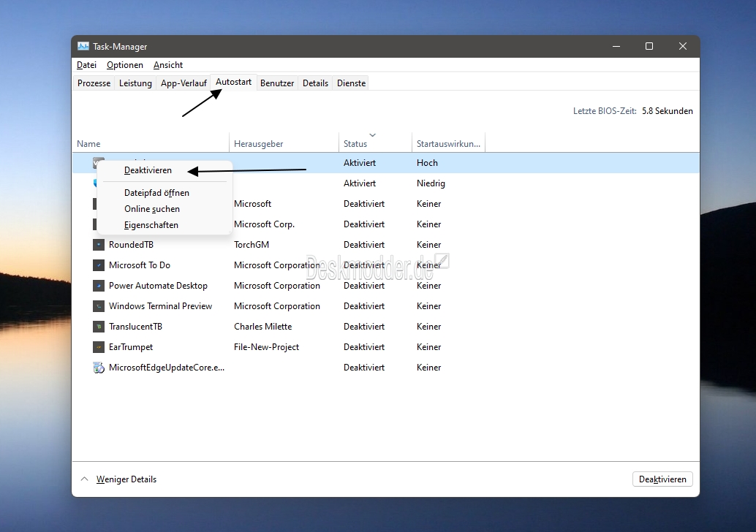Click the Task-Manager title bar icon

[x=83, y=46]
